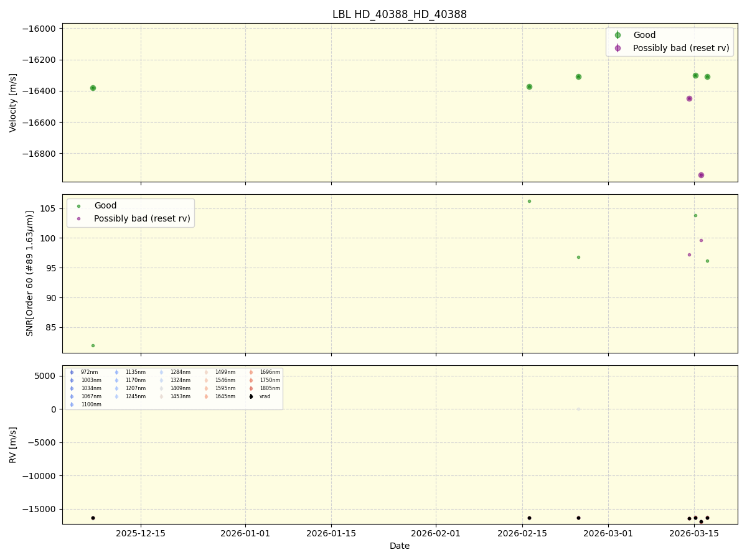747x560 pixels.
Task: Click the 1805nm wavelength marker icon
Action: coord(251,388)
